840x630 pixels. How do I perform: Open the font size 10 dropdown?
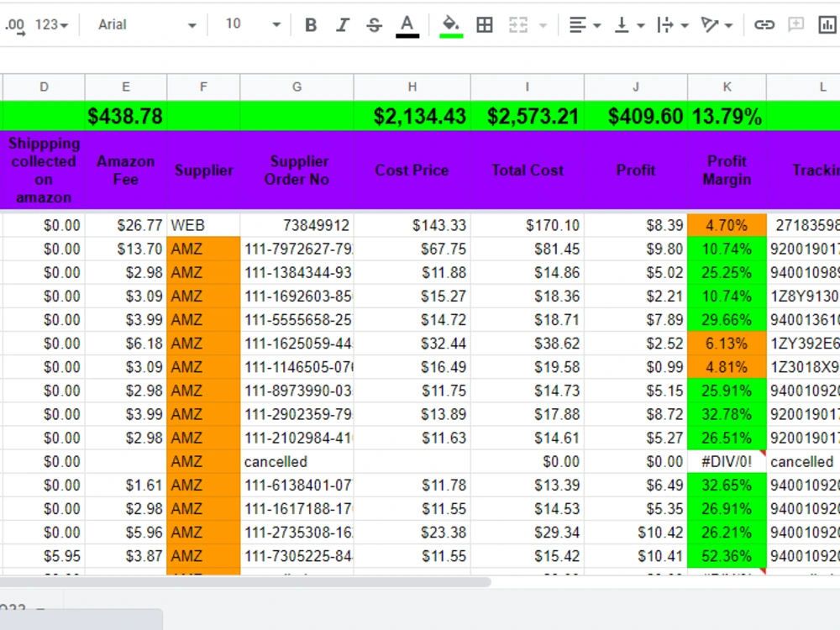(252, 24)
